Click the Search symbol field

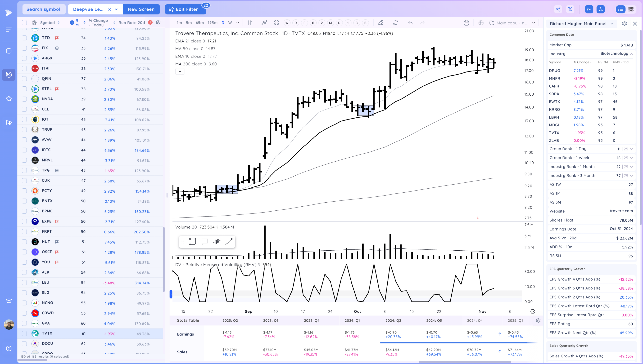pyautogui.click(x=43, y=9)
